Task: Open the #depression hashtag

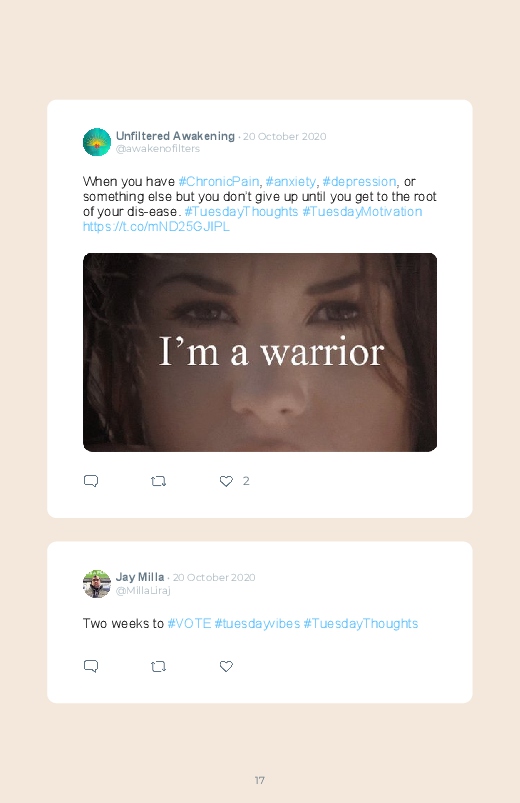Action: 359,181
